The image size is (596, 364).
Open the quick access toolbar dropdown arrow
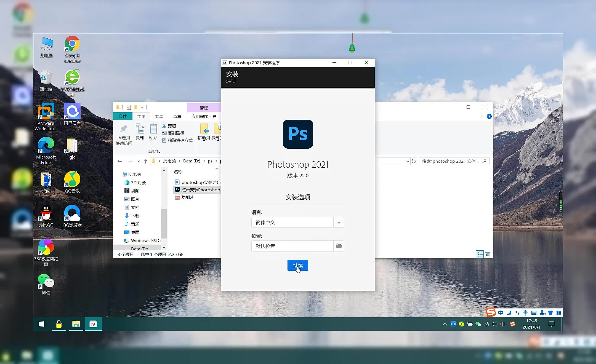[142, 107]
